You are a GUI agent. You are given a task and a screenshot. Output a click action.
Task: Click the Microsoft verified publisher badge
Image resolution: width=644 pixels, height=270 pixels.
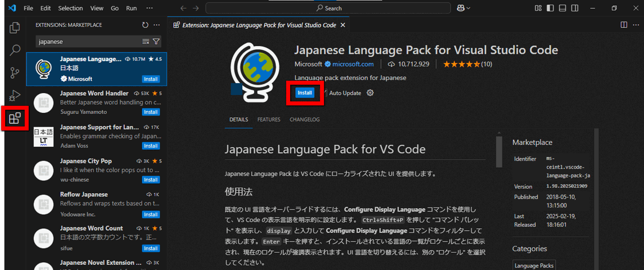[328, 64]
